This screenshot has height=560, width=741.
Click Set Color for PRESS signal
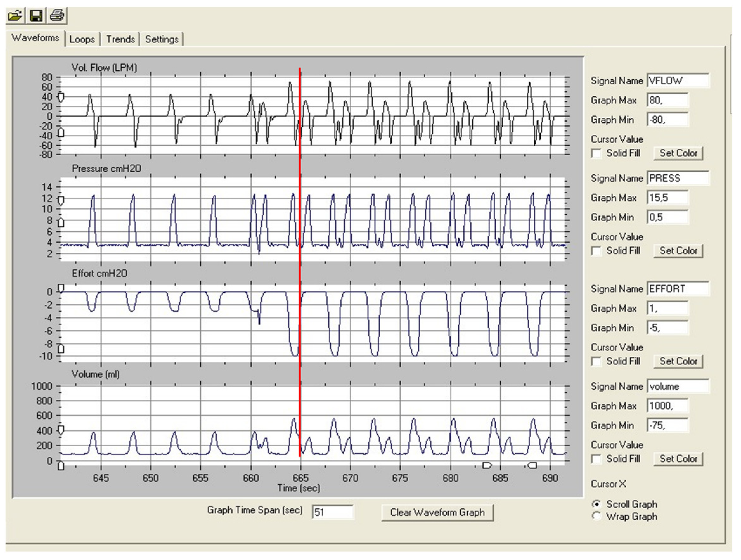point(678,251)
